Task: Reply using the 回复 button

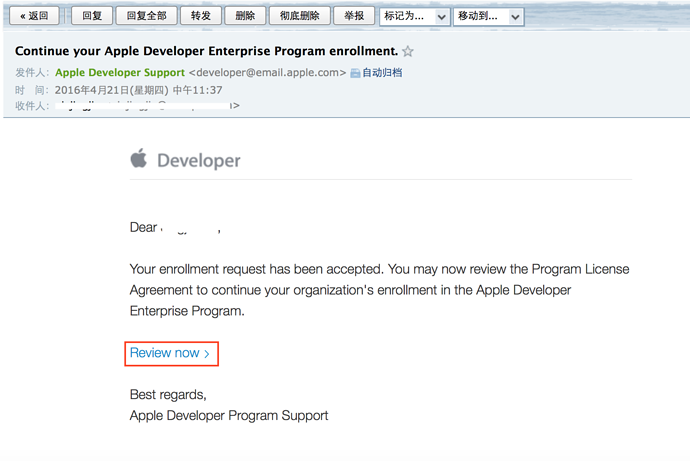Action: pos(92,16)
